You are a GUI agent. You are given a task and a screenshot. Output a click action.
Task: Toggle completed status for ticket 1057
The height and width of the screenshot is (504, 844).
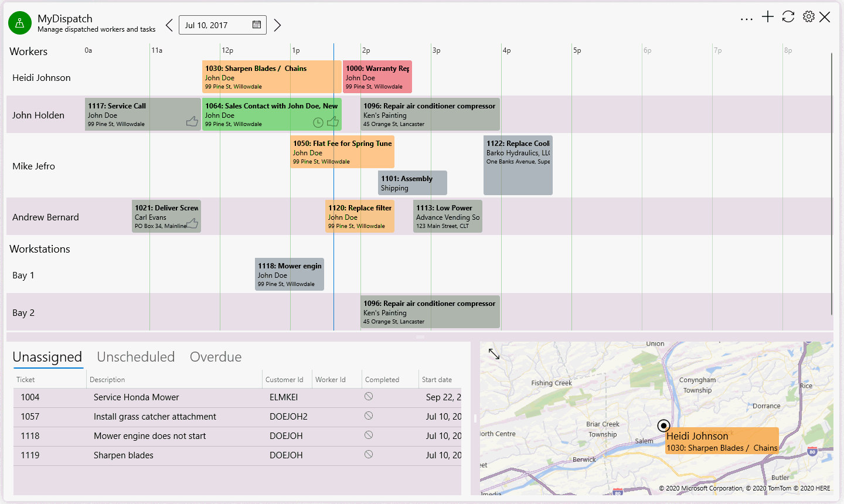369,416
